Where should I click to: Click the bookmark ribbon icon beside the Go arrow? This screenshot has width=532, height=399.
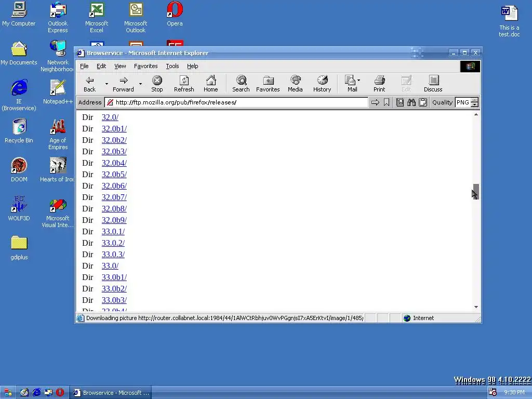coord(387,102)
